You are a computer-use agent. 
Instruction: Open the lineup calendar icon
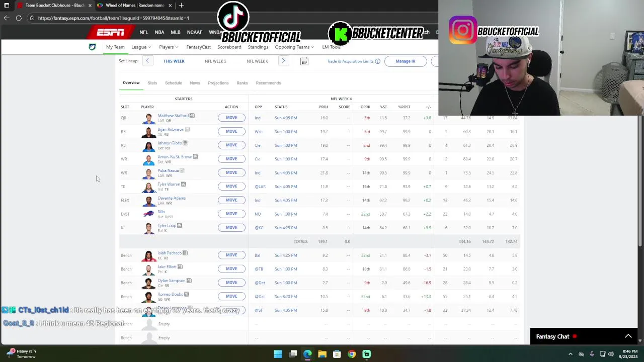point(304,61)
